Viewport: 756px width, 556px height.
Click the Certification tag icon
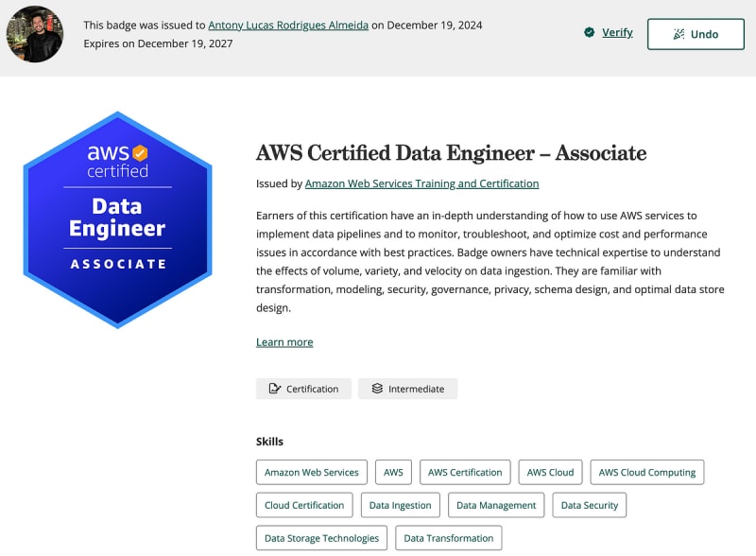click(x=275, y=389)
